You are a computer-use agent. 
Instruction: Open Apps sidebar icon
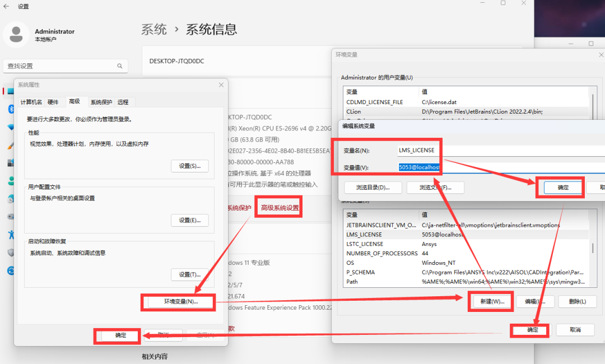pyautogui.click(x=11, y=163)
